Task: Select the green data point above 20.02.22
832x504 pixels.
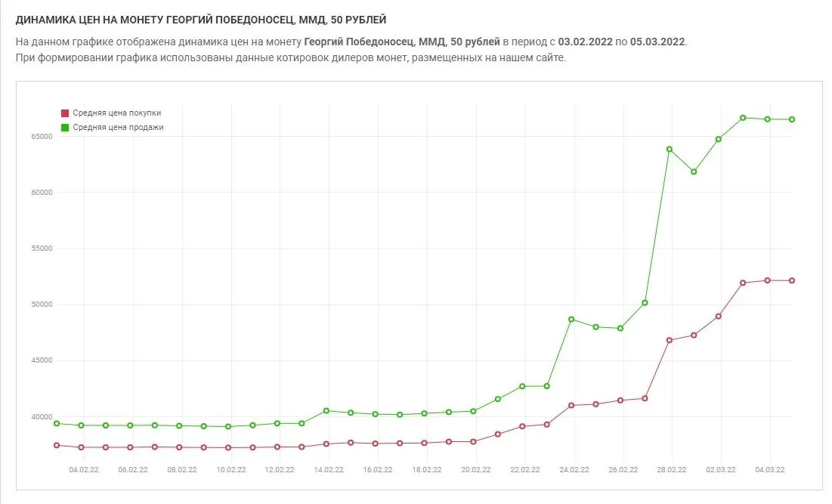Action: click(473, 411)
